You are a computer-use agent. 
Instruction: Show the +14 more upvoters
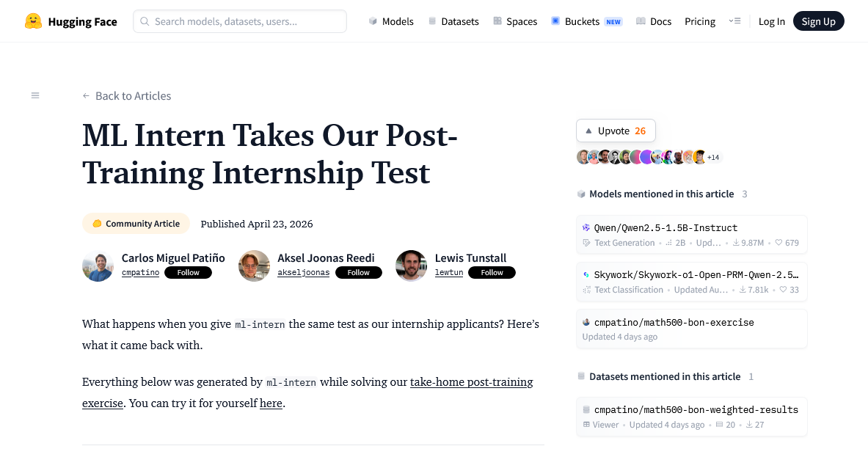[713, 157]
